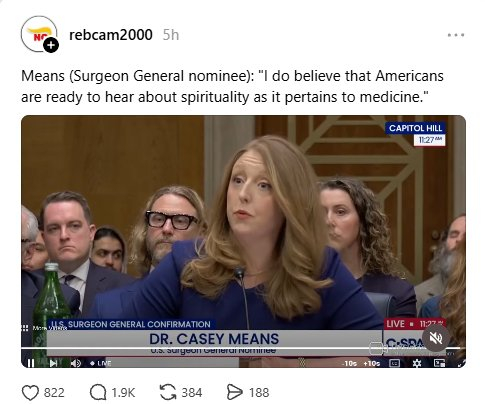Click the video progress bar handle
Screen dimensions: 485x404
tap(377, 348)
